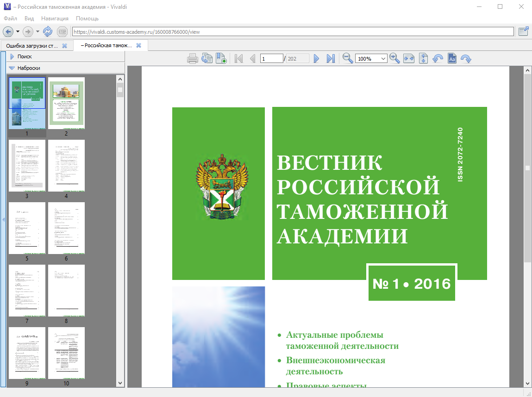Switch to the Ошибка загрузки tab
The image size is (532, 397).
point(32,45)
